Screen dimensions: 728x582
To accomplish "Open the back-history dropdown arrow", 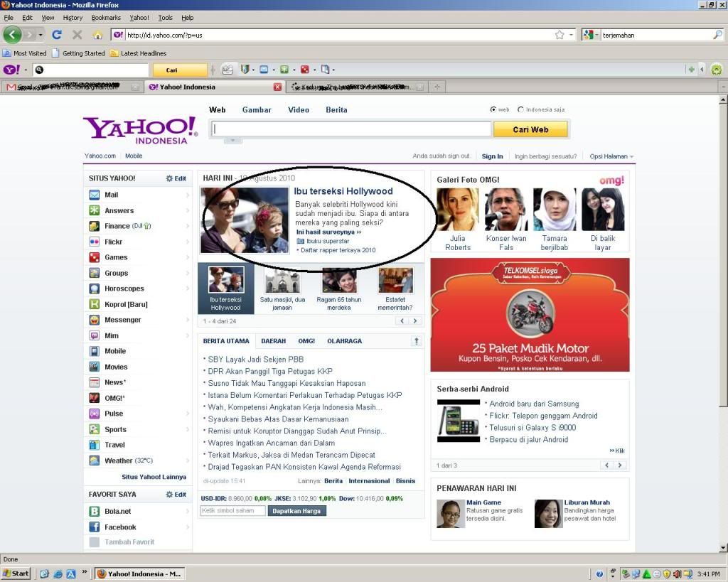I will (41, 35).
